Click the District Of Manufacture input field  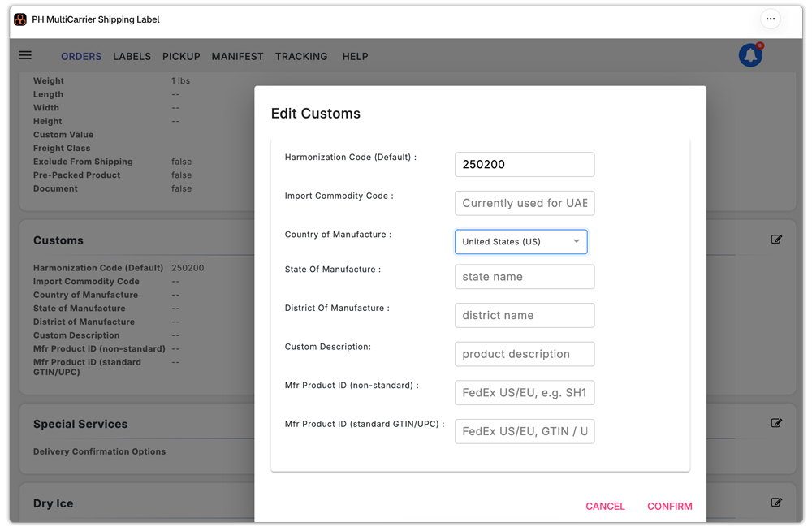pyautogui.click(x=525, y=316)
